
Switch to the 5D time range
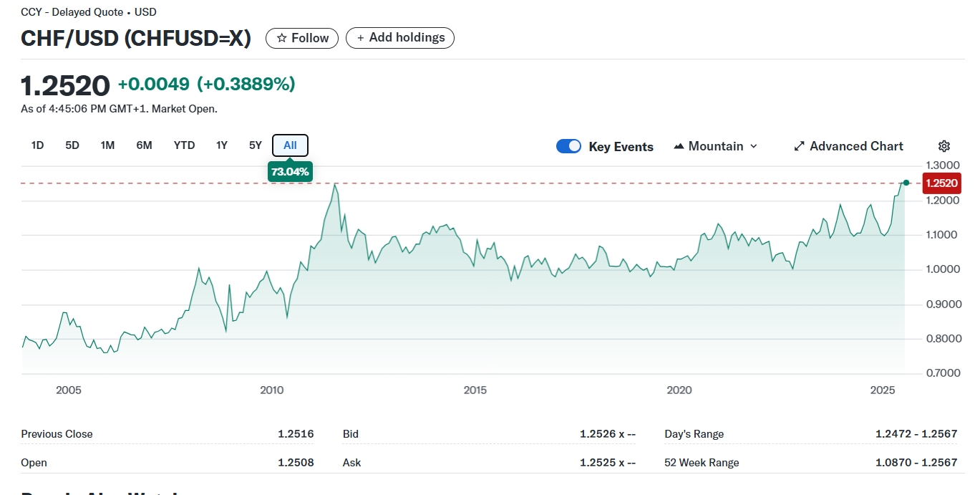[72, 145]
